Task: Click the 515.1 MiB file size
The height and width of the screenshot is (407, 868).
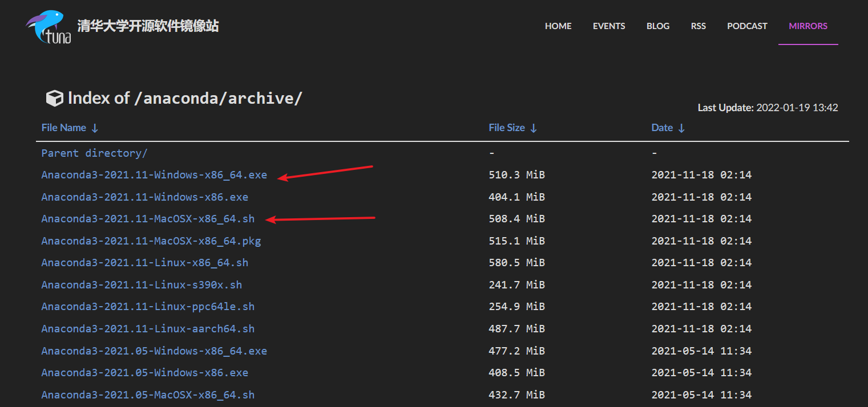Action: point(517,241)
